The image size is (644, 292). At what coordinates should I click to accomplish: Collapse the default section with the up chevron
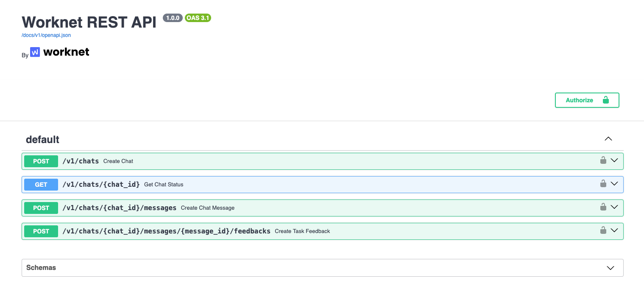[608, 139]
